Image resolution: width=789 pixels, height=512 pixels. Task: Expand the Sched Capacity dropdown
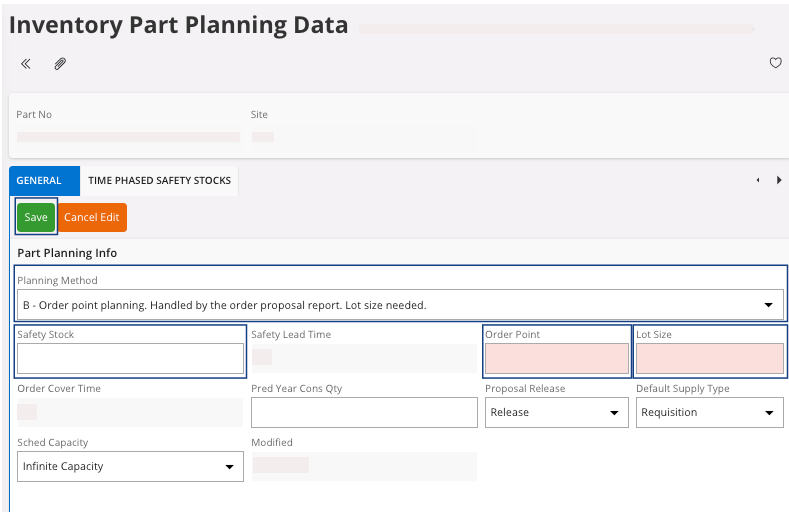(x=130, y=466)
